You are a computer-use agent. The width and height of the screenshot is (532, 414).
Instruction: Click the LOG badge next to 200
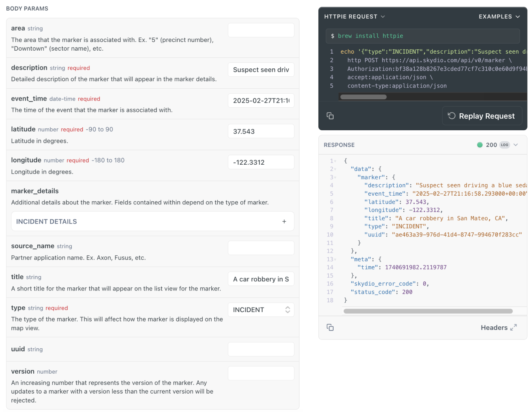504,145
